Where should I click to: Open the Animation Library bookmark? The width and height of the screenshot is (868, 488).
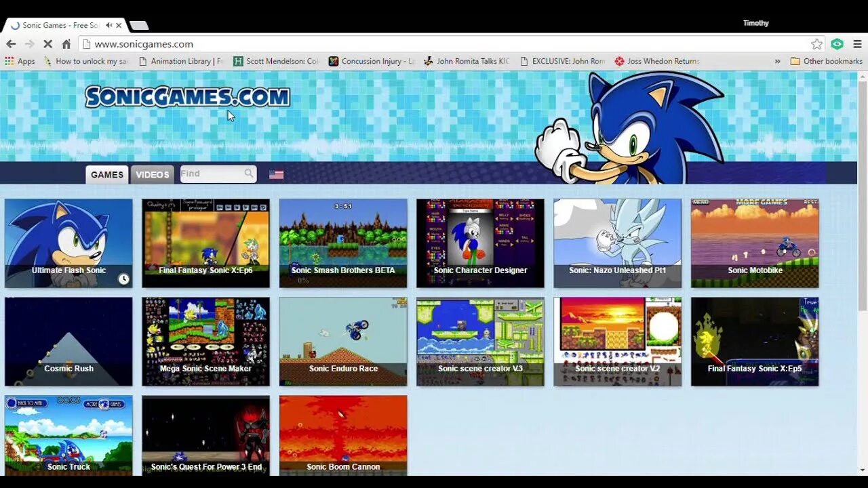(x=180, y=61)
